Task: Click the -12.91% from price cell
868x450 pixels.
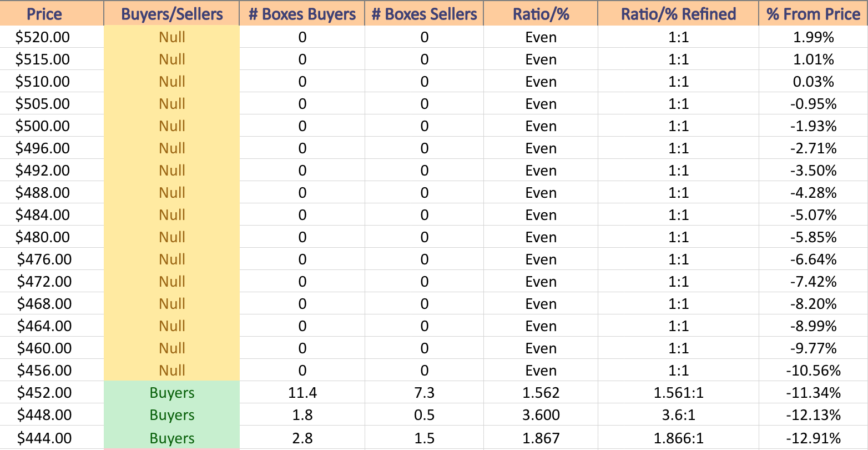Action: 814,438
